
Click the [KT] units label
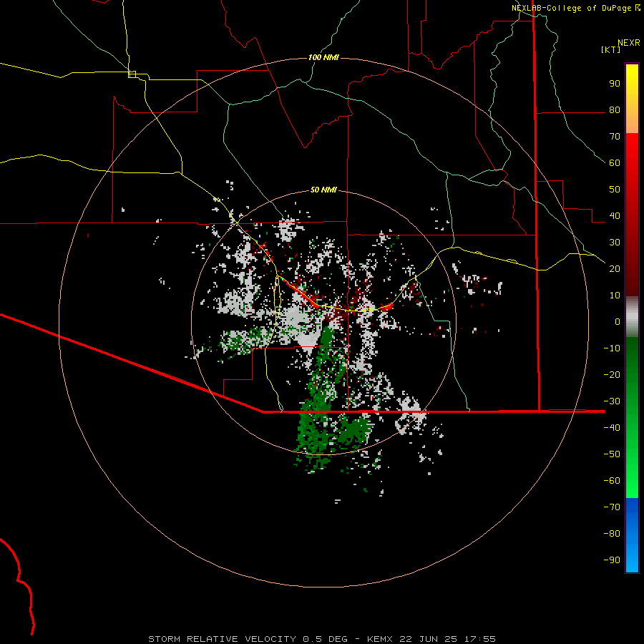[x=611, y=49]
